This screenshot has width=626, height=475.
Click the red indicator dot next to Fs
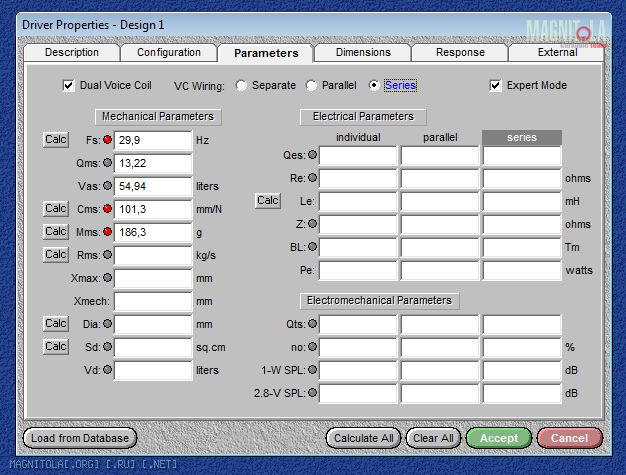tap(108, 140)
